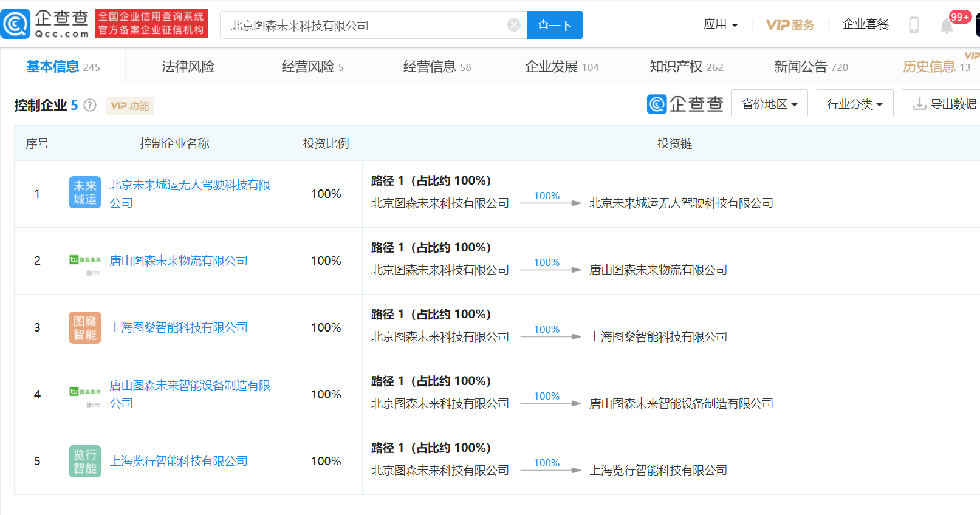
Task: Click the 控制企业名称 column header
Action: 174,143
